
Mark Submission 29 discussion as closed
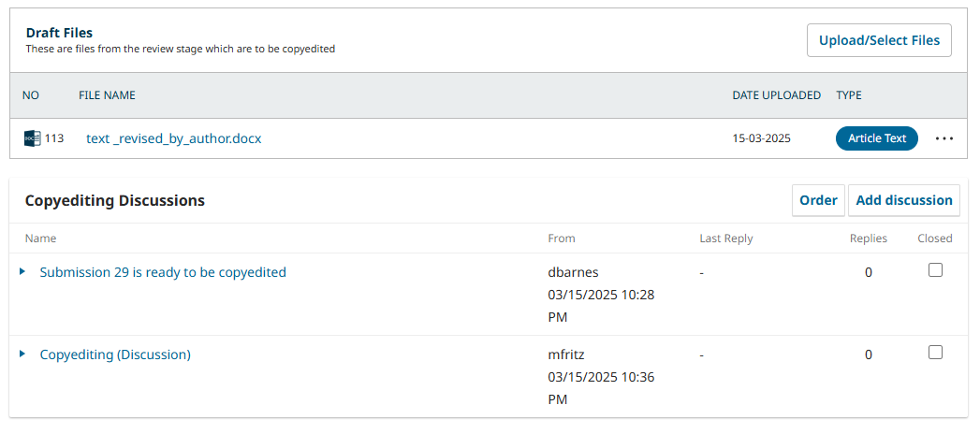935,269
